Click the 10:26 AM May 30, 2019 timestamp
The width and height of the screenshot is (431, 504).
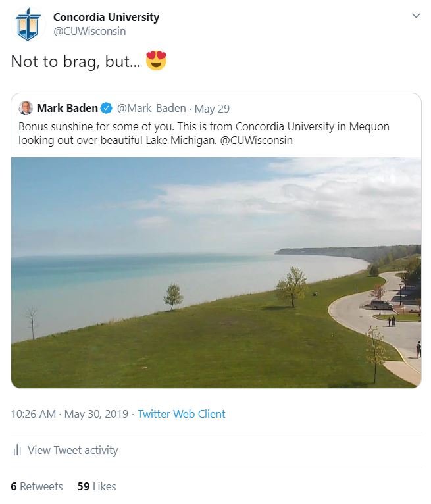pyautogui.click(x=70, y=414)
